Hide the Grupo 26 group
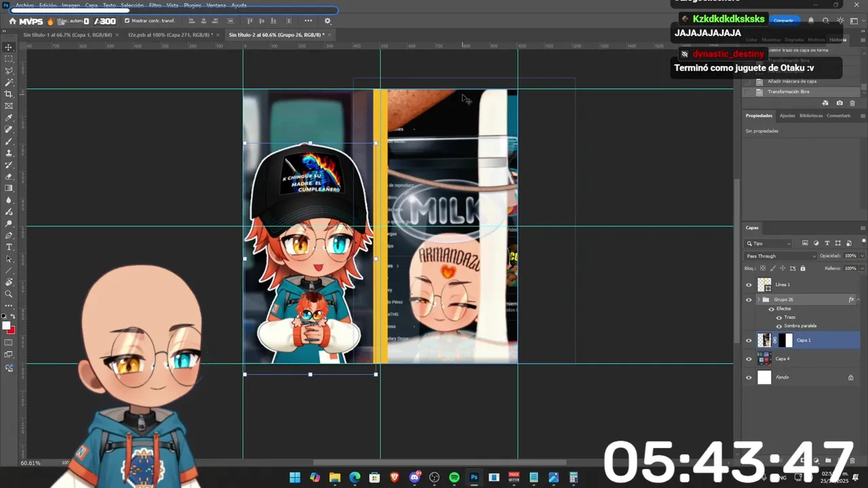Viewport: 868px width, 488px height. click(x=749, y=300)
